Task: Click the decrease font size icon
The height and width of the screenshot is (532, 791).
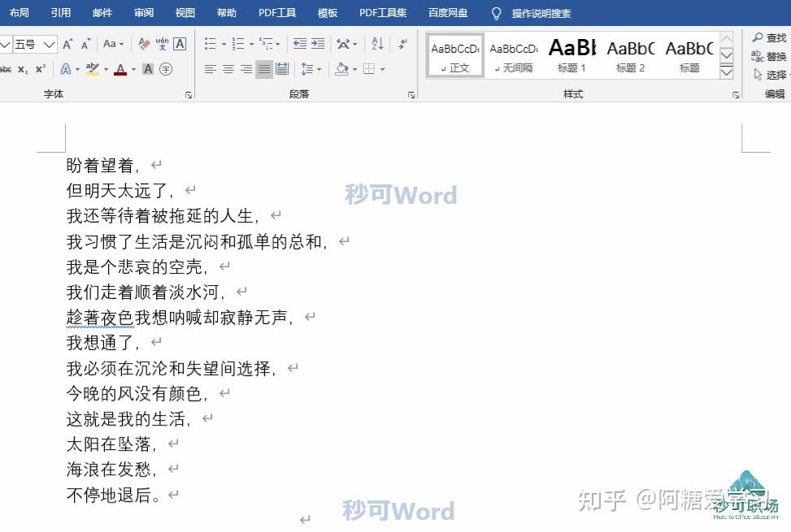Action: (x=85, y=45)
